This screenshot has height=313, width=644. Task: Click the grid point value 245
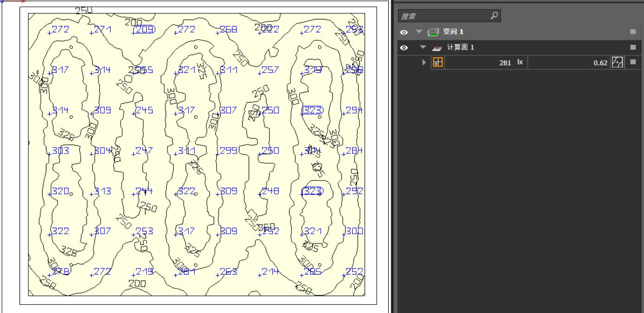[144, 110]
